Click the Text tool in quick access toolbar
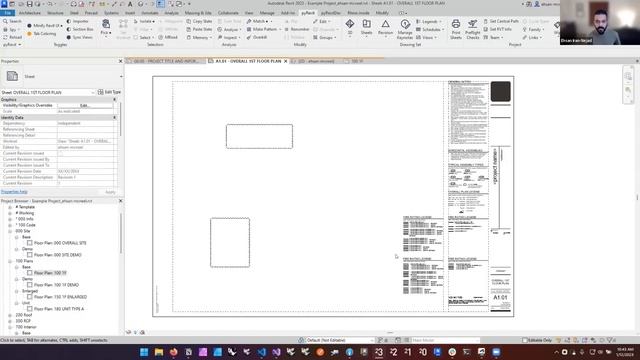Screen dimensions: 640x360 pos(130,4)
